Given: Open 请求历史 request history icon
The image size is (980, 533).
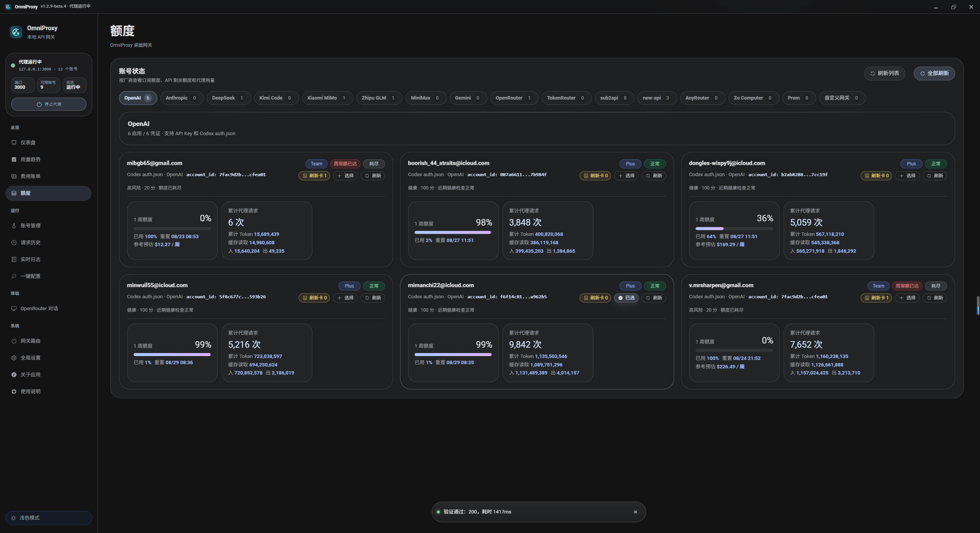Looking at the screenshot, I should (14, 242).
